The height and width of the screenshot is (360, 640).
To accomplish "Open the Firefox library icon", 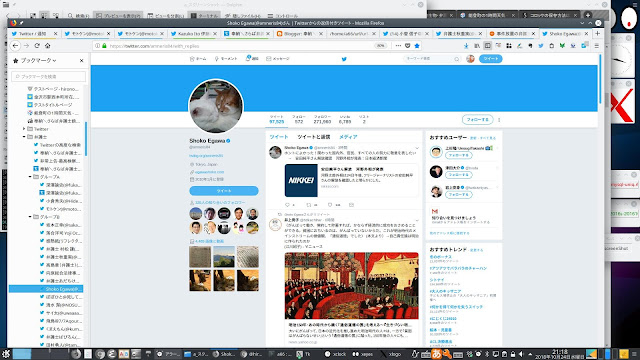I will point(477,46).
